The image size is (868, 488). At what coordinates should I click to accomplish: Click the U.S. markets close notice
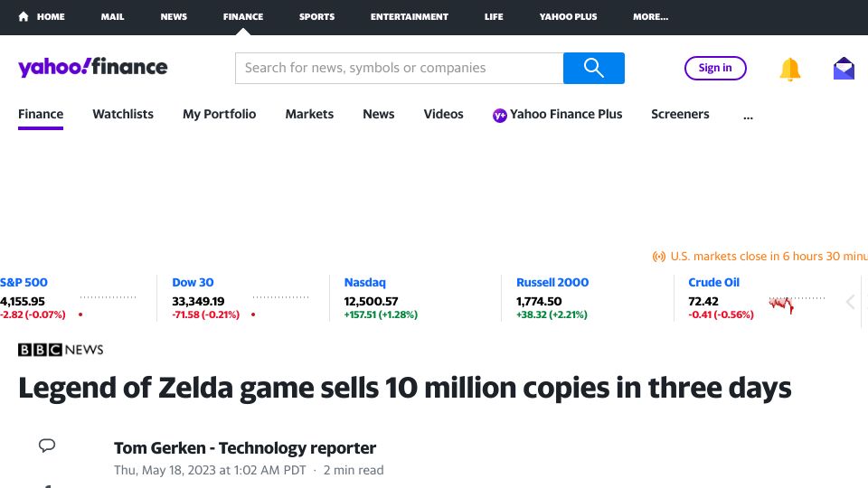(x=769, y=256)
